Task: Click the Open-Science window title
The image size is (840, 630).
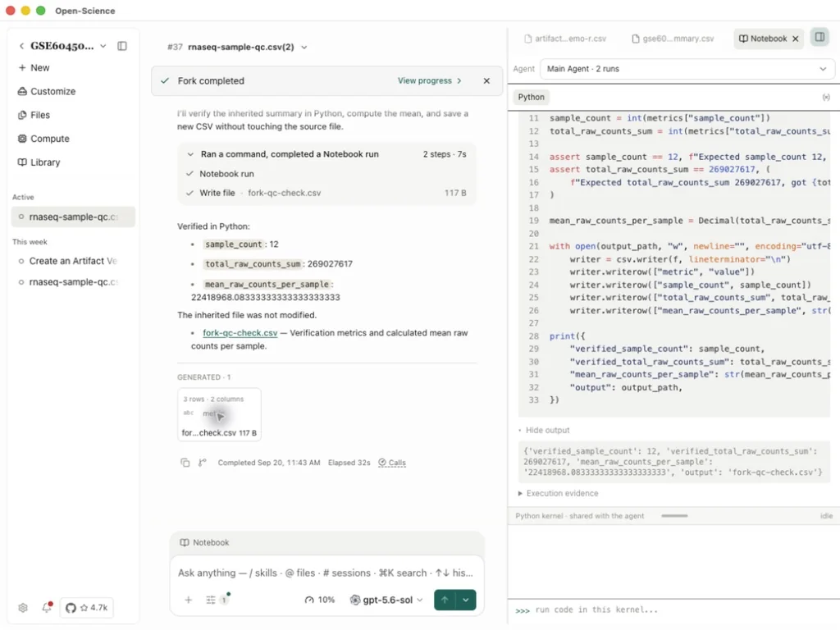Action: pos(85,11)
